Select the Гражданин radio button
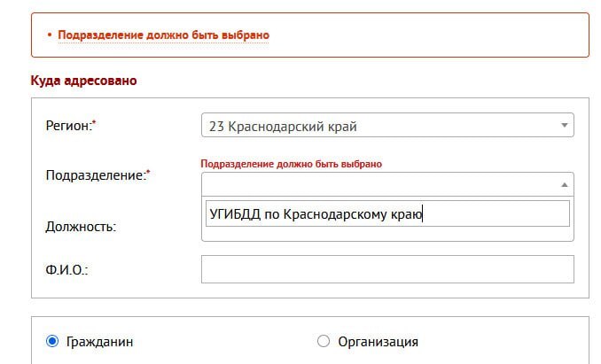 pyautogui.click(x=52, y=341)
